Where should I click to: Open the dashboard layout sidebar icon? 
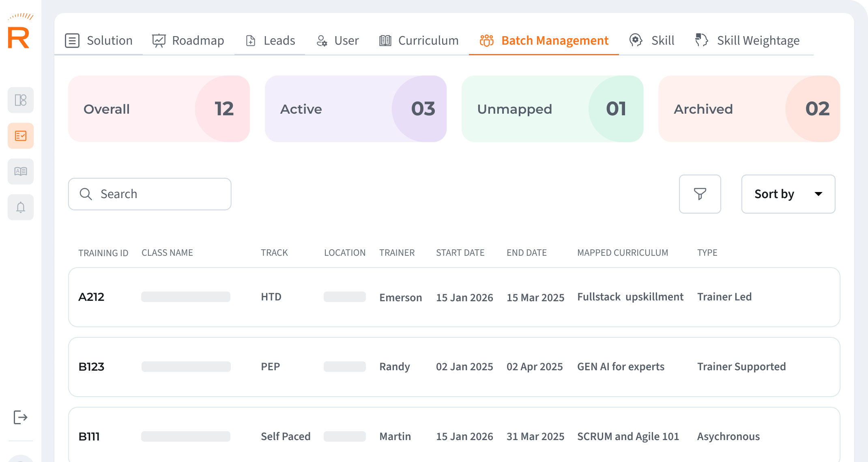21,100
